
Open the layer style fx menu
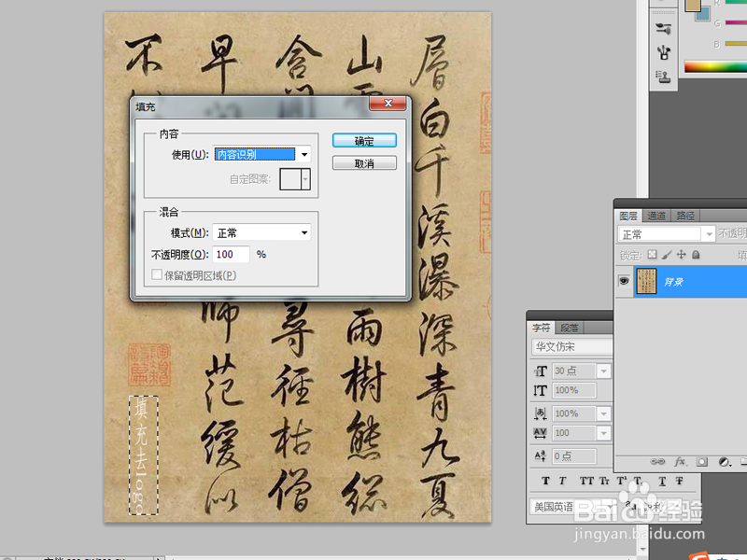(680, 461)
